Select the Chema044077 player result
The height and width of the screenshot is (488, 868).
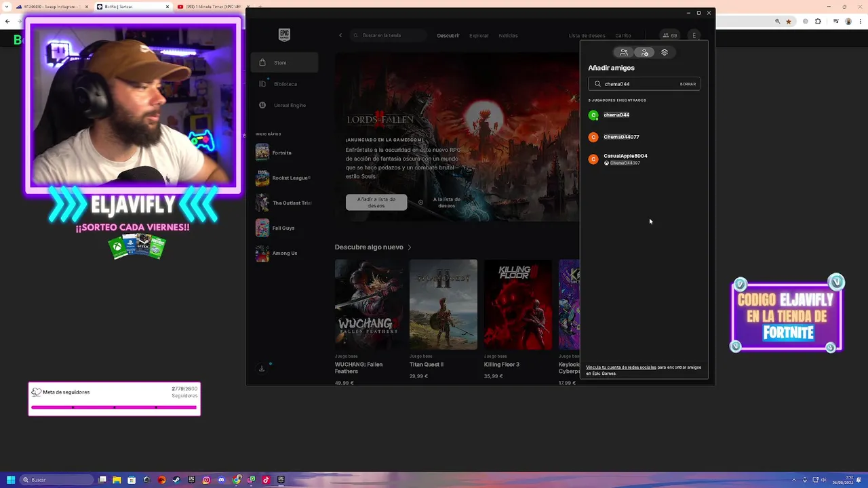[x=644, y=137]
